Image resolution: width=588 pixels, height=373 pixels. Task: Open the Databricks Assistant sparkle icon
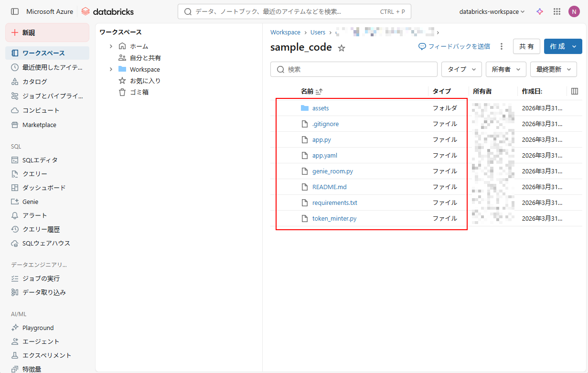click(x=540, y=11)
